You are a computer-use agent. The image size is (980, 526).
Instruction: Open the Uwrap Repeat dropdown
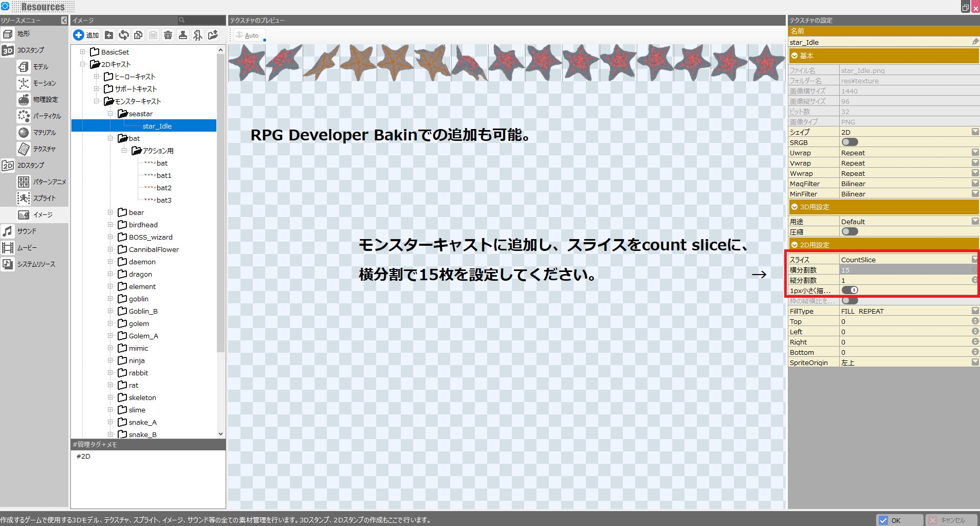pos(974,153)
